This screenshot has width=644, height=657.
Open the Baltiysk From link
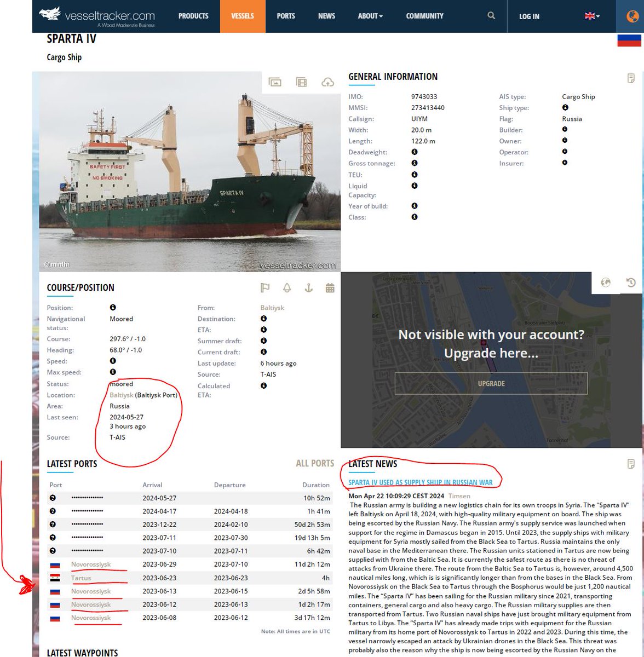point(272,308)
